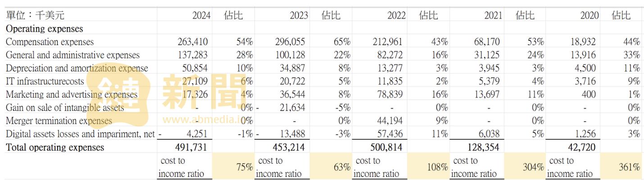Click the 21,634 gain on sale value
644x180 pixels.
pyautogui.click(x=293, y=108)
